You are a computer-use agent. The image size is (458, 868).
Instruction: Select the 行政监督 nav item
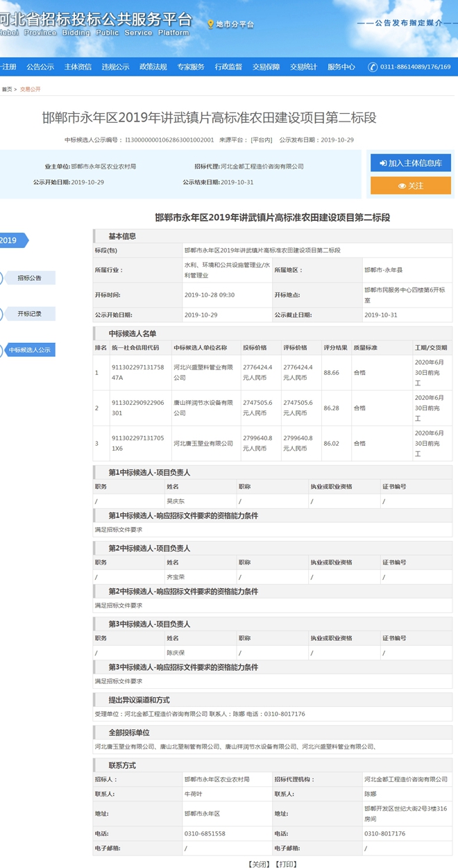(x=228, y=67)
